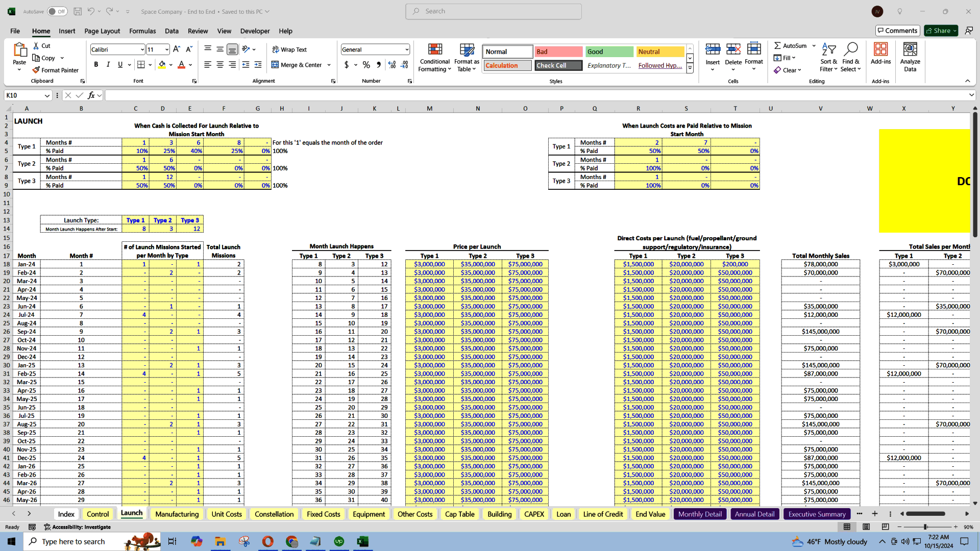Click the Delete Cells icon
Screen dimensions: 980x551
(733, 49)
